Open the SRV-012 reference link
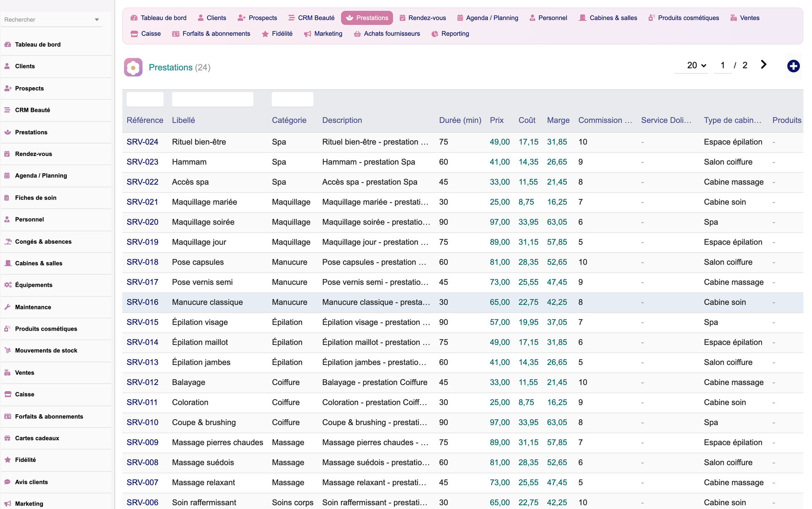Image resolution: width=812 pixels, height=509 pixels. [x=142, y=382]
